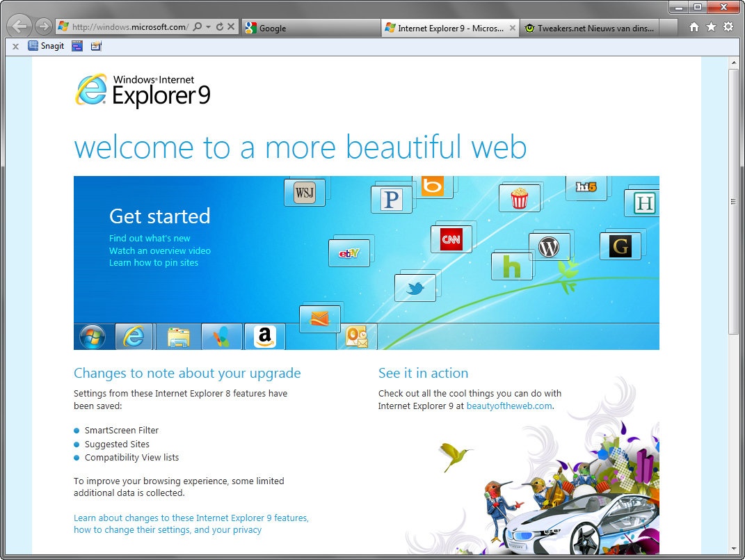Click the address bar URL field
This screenshot has height=560, width=745.
129,27
